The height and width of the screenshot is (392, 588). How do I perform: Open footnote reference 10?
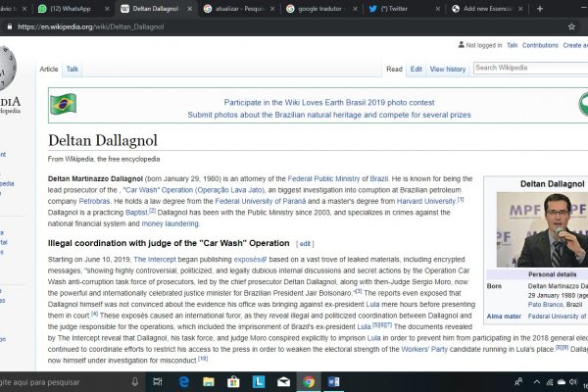coord(203,359)
